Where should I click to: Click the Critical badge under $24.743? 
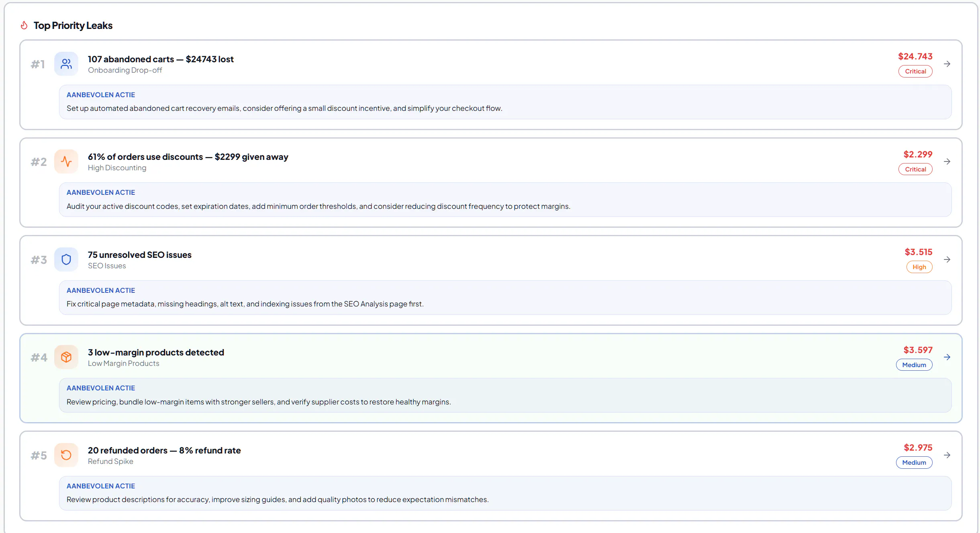click(x=915, y=71)
